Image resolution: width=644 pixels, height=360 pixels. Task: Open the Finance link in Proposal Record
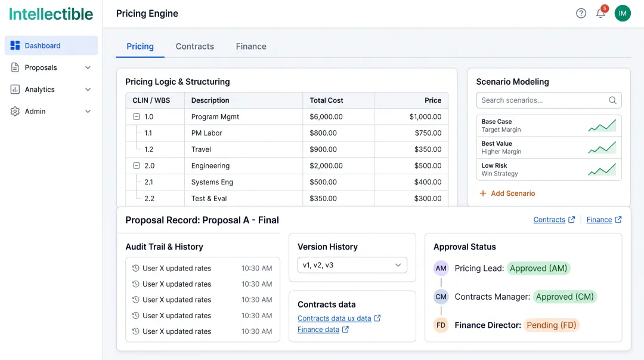tap(599, 220)
